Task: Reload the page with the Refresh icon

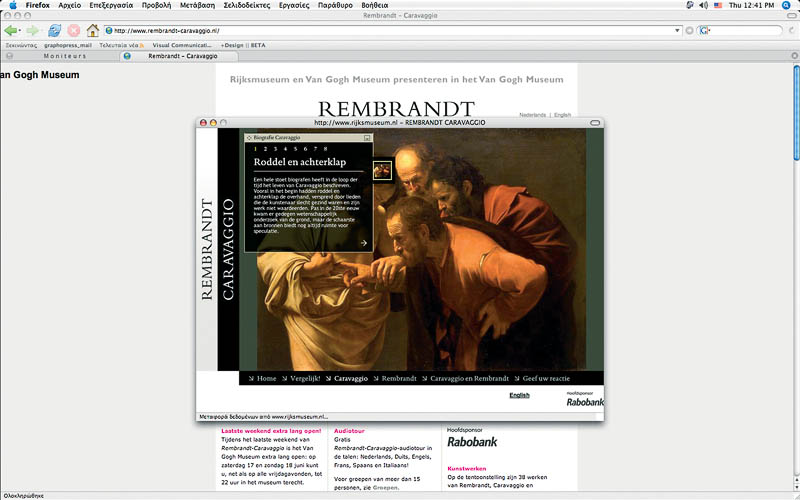Action: (x=54, y=31)
